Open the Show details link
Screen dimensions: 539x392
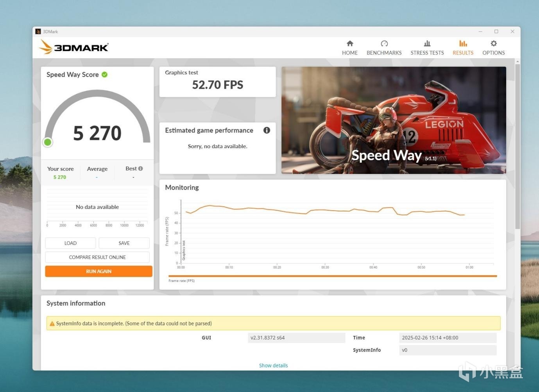[273, 365]
